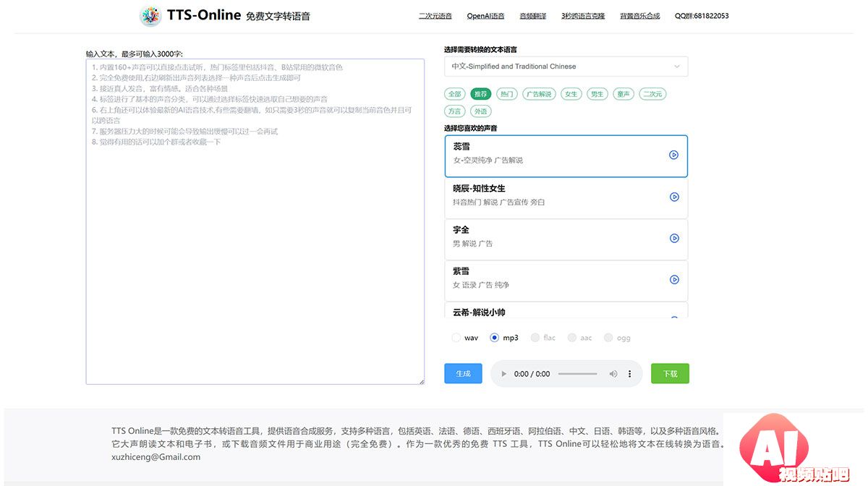Select the 宇全 voice card
This screenshot has width=868, height=486.
[x=566, y=239]
